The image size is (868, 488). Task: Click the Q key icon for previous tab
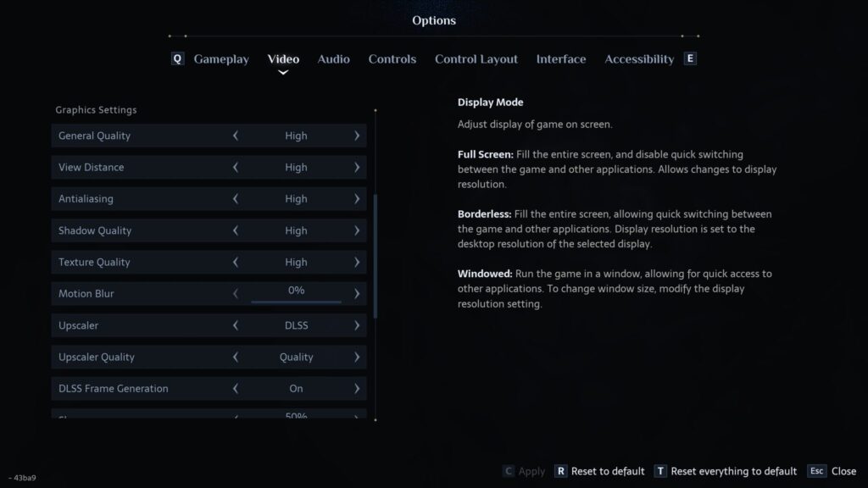click(x=177, y=58)
